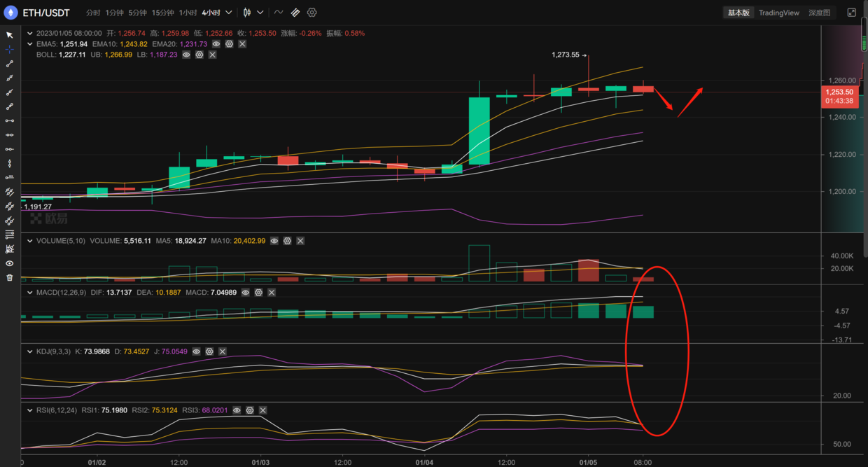Viewport: 868px width, 467px height.
Task: Open the timeframe dropdown after 4小时
Action: pyautogui.click(x=229, y=13)
